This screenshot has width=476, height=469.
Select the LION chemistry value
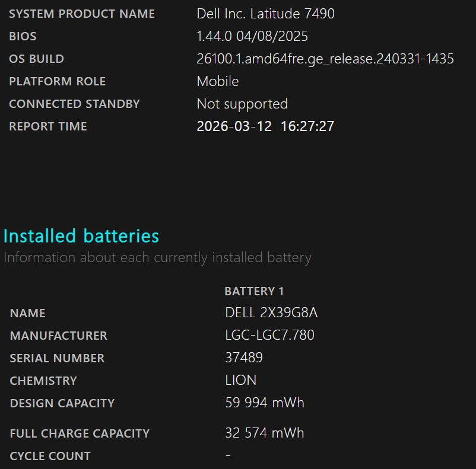tap(241, 381)
